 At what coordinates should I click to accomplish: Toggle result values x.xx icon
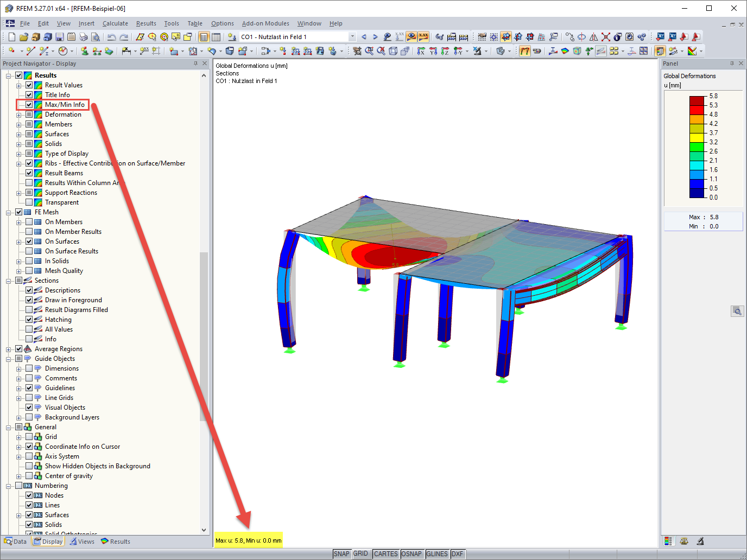(x=423, y=37)
